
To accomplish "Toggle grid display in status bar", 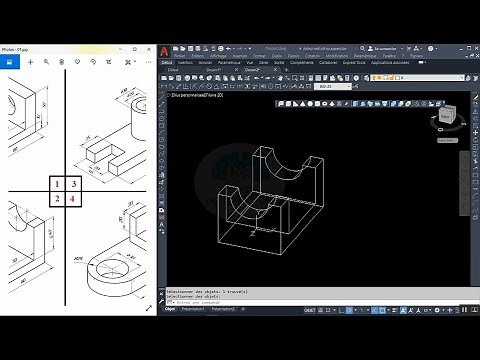I will [x=320, y=310].
